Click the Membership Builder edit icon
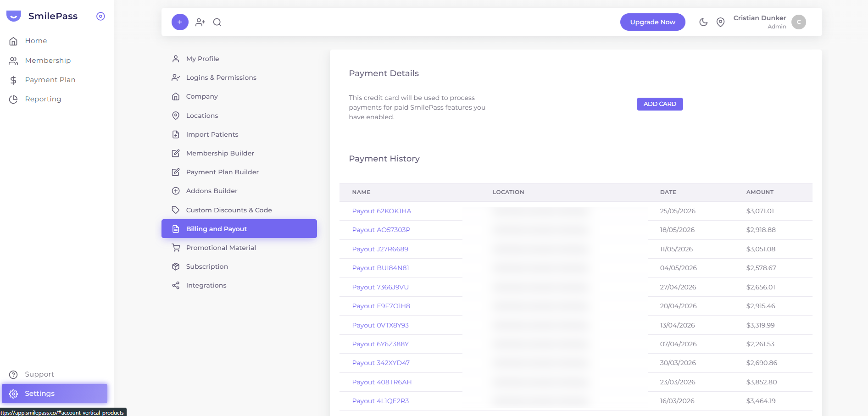Image resolution: width=868 pixels, height=416 pixels. point(176,153)
